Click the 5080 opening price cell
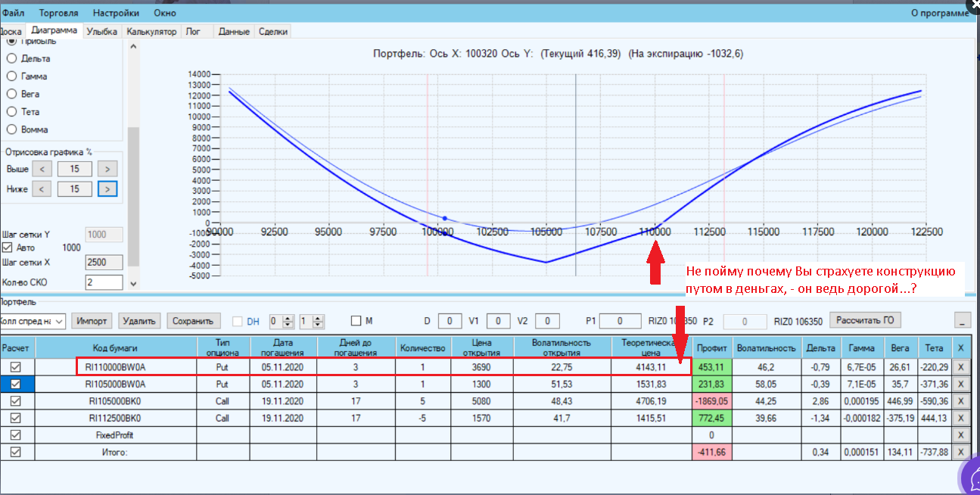 pyautogui.click(x=481, y=401)
